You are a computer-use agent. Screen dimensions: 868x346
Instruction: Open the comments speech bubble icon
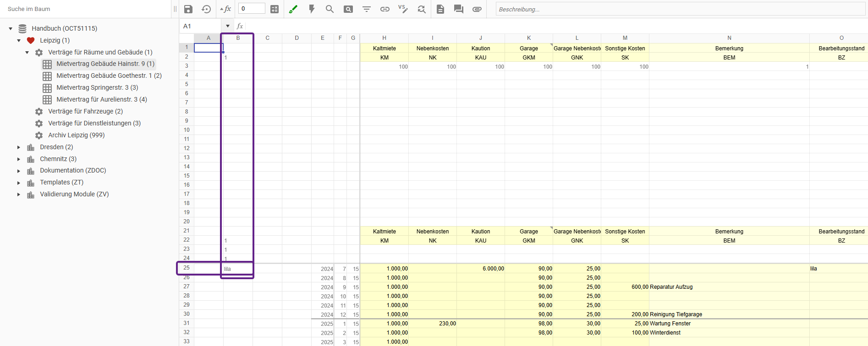pos(458,9)
